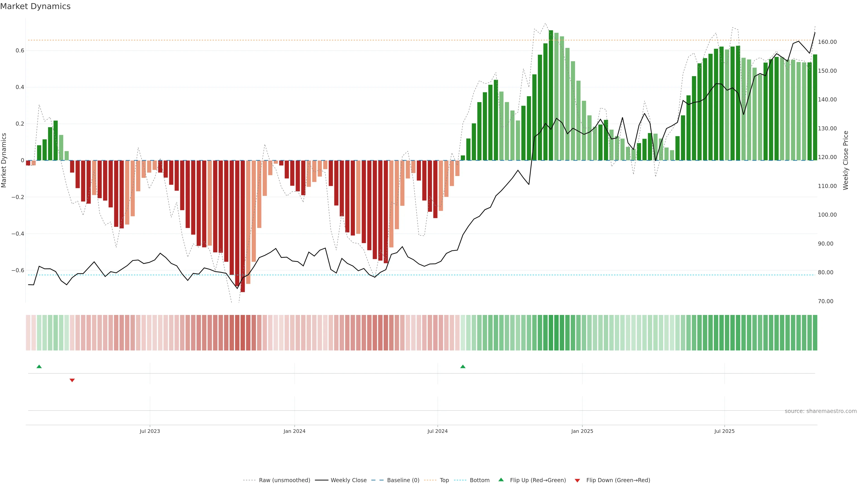Image resolution: width=868 pixels, height=488 pixels.
Task: Click the Weekly Close Price axis title
Action: [846, 160]
